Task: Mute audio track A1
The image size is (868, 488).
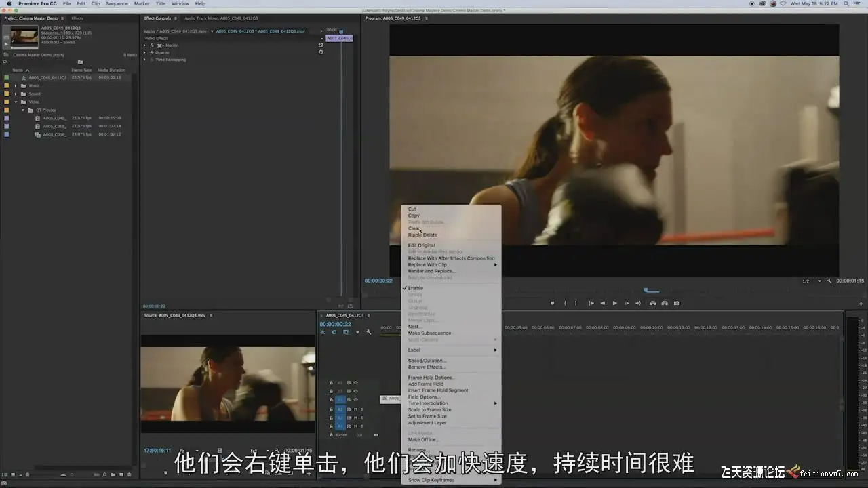Action: coord(355,409)
